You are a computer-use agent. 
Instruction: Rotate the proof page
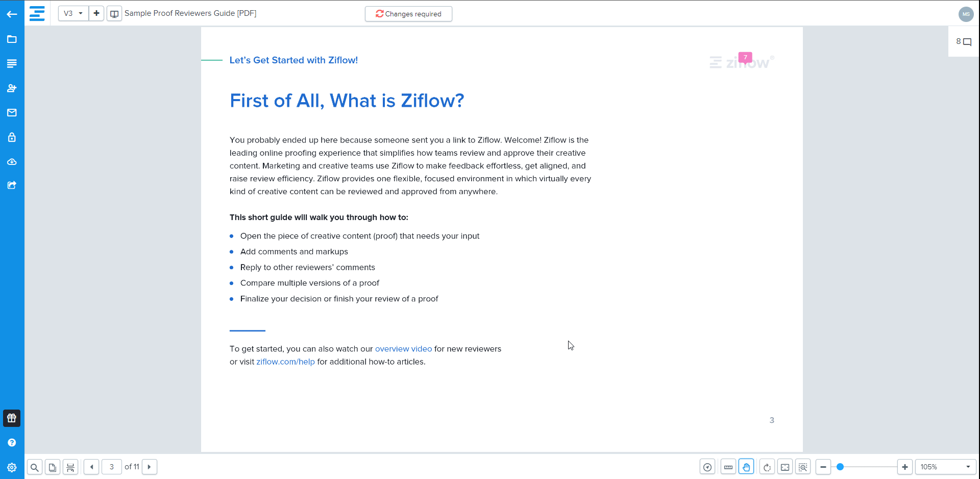point(767,467)
